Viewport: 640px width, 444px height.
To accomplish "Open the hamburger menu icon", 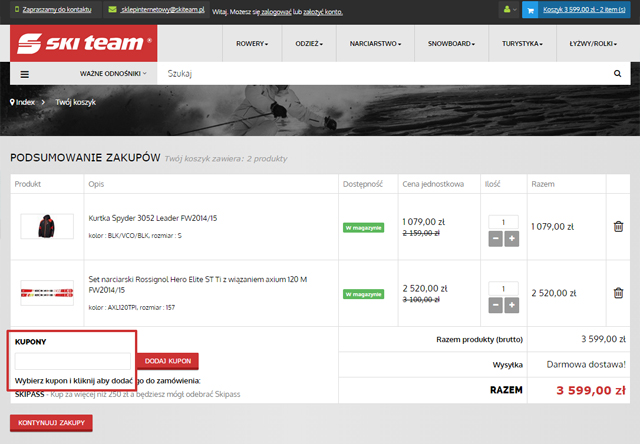I will point(24,74).
